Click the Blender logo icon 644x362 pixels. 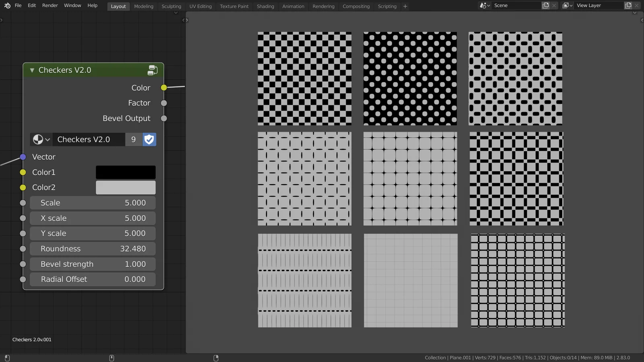7,6
